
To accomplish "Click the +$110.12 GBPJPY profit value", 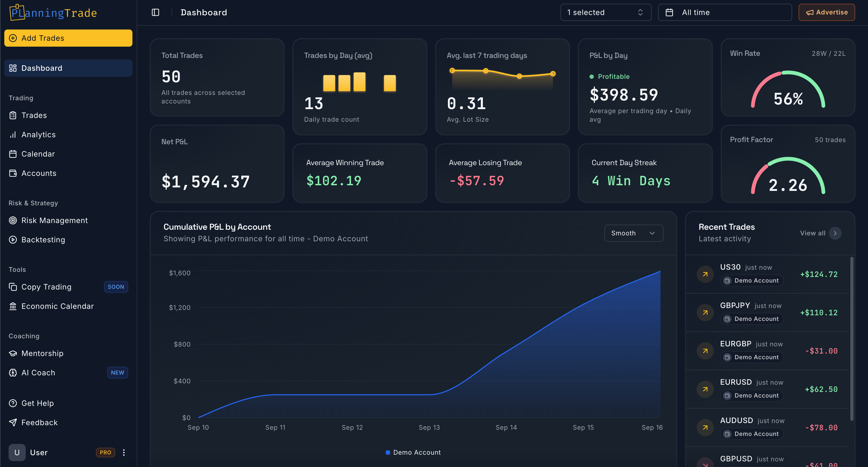I will pos(819,313).
